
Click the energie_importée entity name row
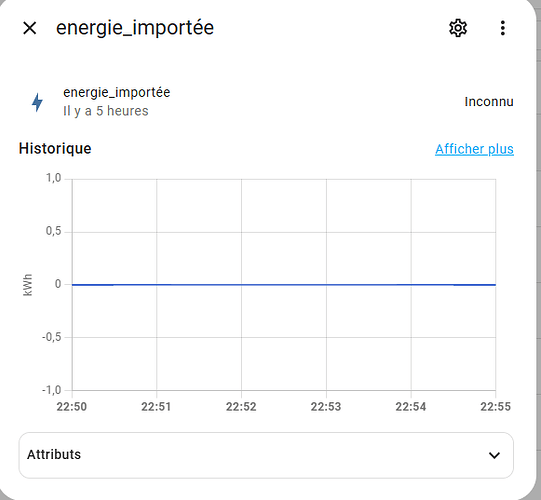click(x=266, y=102)
